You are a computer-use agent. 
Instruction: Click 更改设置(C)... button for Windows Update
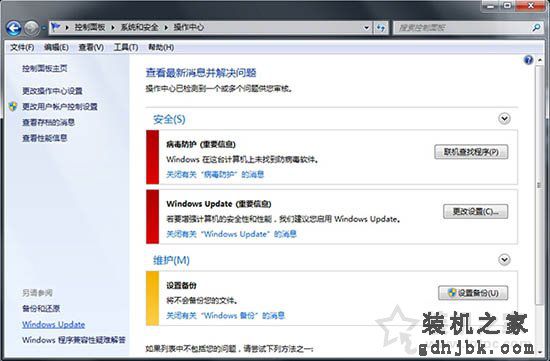click(475, 212)
